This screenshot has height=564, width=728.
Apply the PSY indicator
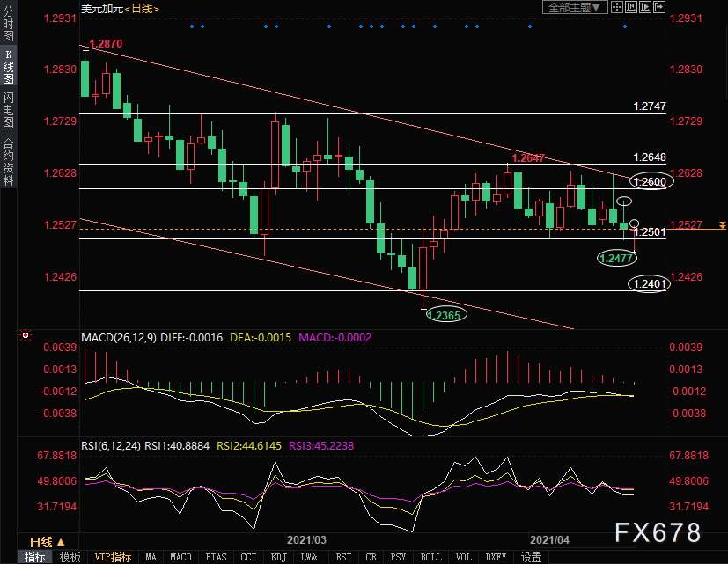click(398, 557)
